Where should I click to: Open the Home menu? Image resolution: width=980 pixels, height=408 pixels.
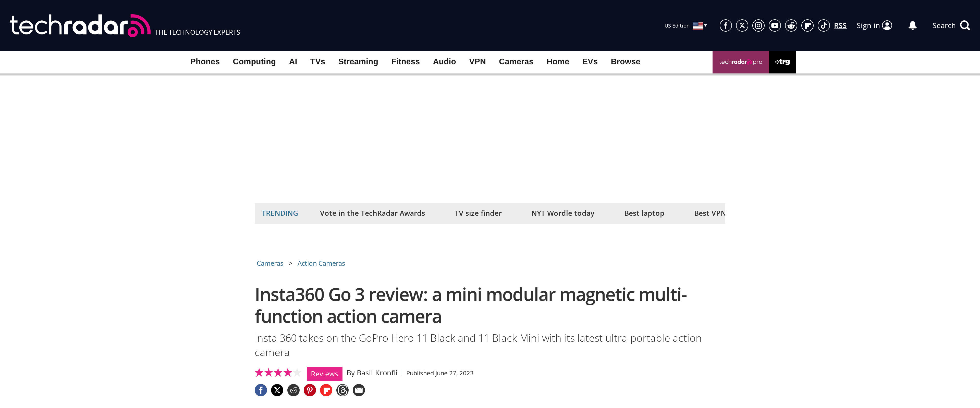coord(558,62)
